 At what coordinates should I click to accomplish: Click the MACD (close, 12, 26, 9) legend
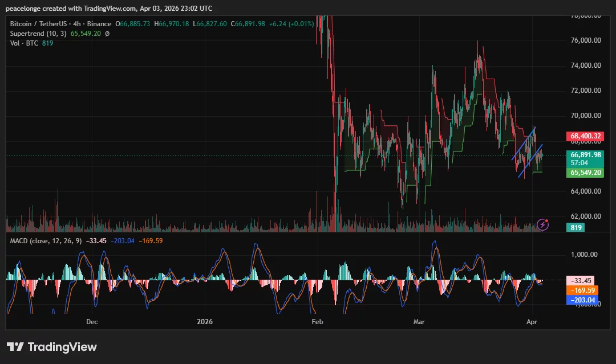46,242
